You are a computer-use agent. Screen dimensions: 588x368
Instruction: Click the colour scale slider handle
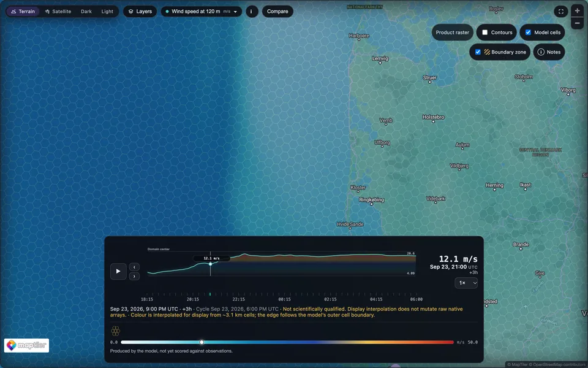coord(202,342)
